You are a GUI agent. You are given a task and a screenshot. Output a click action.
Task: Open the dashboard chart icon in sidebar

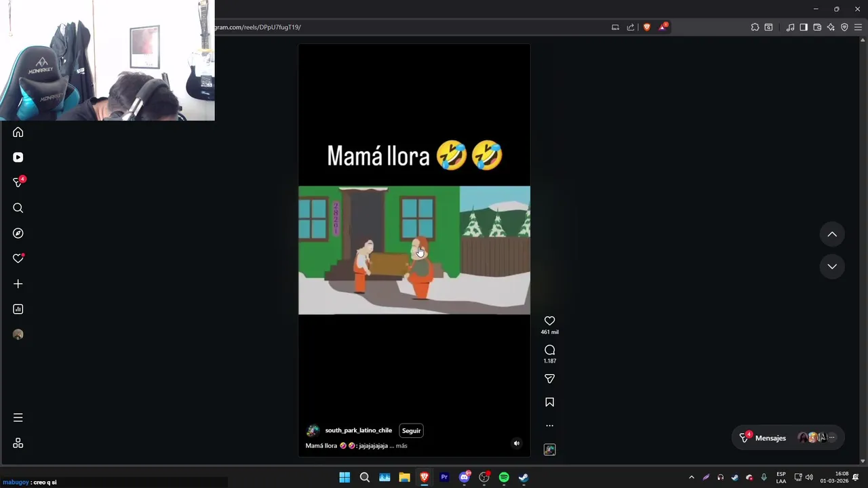pos(18,309)
